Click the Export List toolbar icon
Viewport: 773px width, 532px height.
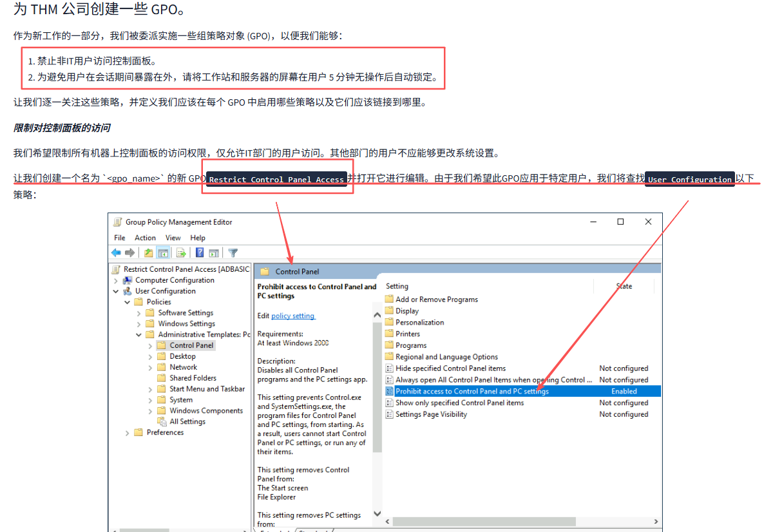[x=182, y=253]
